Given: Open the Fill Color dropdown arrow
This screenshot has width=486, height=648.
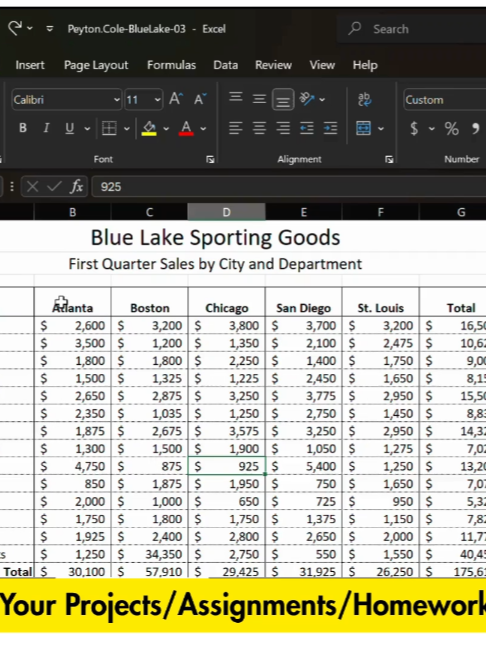Looking at the screenshot, I should 166,129.
